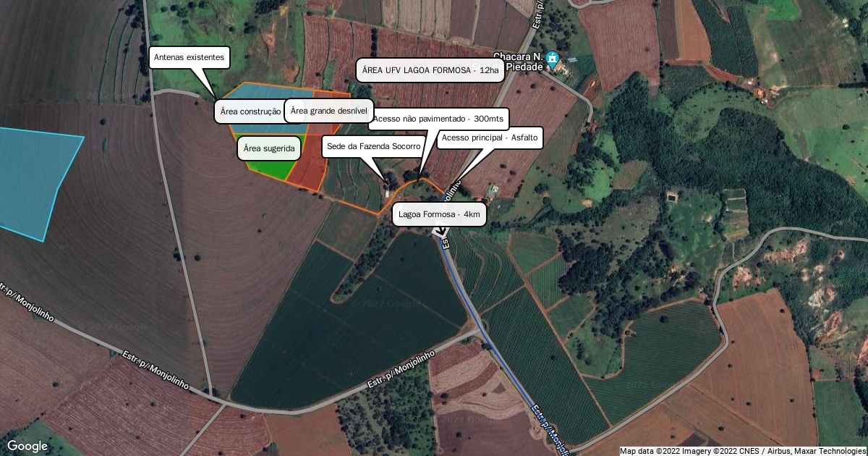Click the Google logo in the corner
This screenshot has height=456, width=868.
pyautogui.click(x=27, y=446)
